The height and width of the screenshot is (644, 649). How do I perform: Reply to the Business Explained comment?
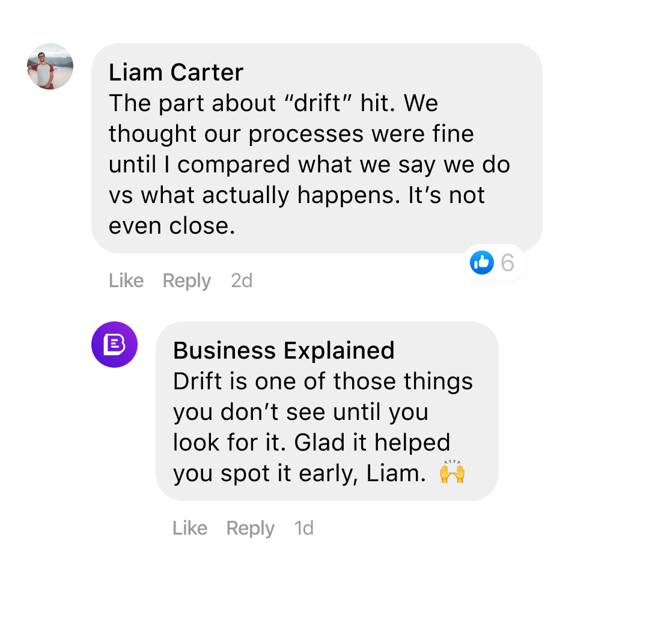pos(250,528)
